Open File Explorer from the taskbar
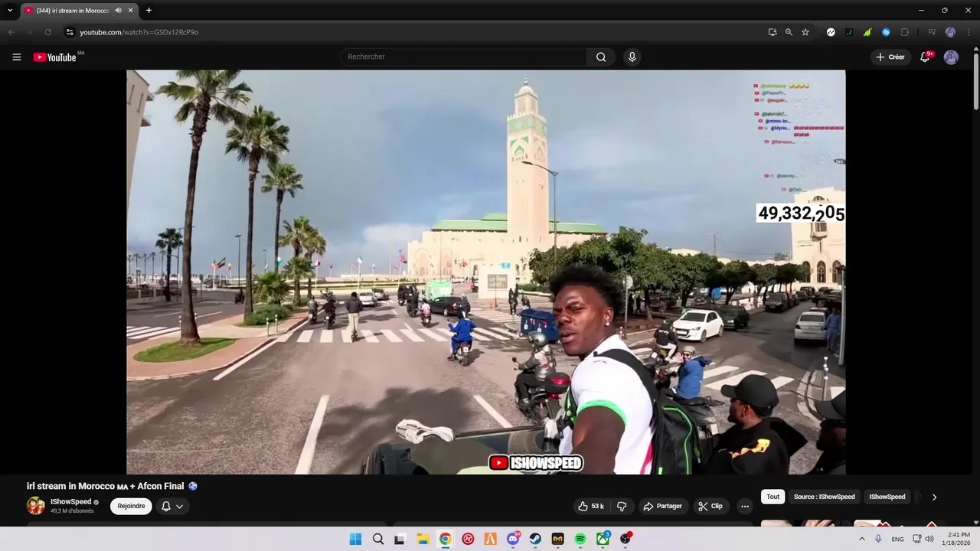Screen dimensions: 980x551 423,539
